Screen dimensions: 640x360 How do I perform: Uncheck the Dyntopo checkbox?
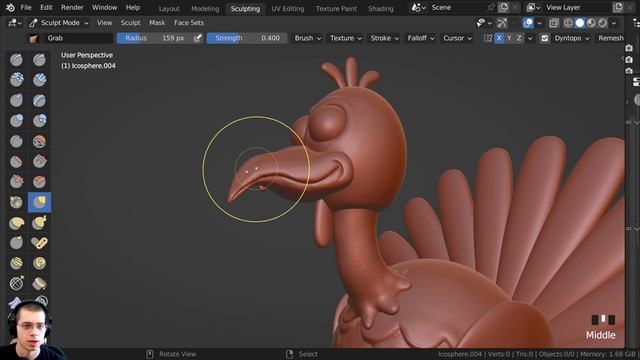tap(544, 38)
